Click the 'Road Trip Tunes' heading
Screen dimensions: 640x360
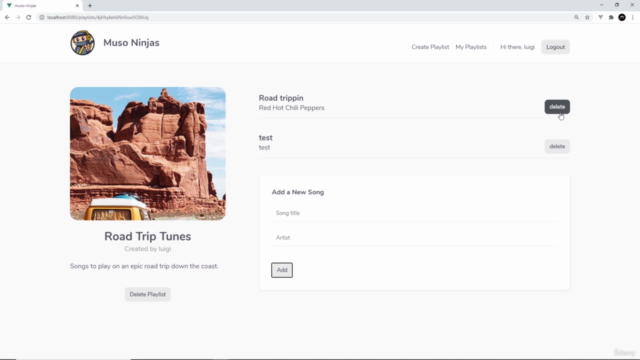tap(148, 236)
